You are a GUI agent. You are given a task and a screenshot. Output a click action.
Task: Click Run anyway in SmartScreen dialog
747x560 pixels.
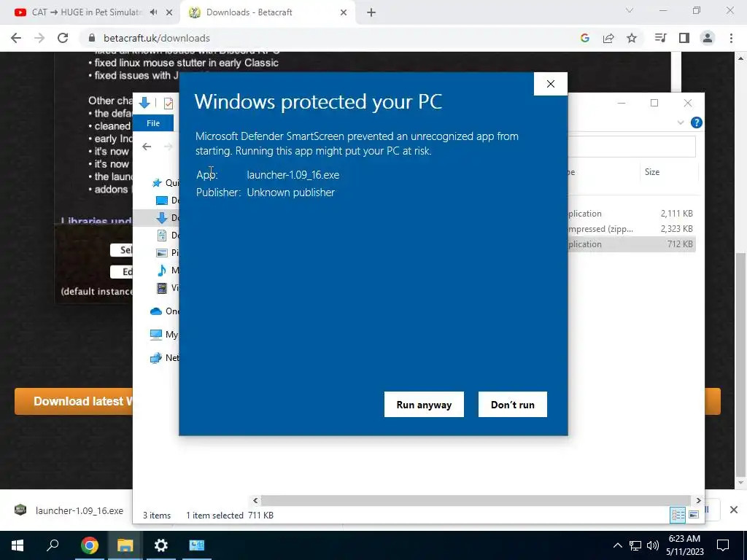click(424, 404)
